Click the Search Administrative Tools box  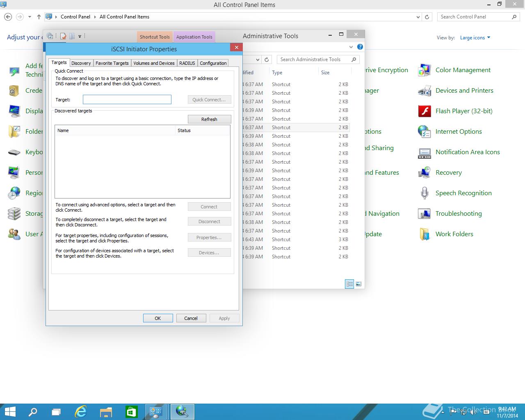(318, 59)
